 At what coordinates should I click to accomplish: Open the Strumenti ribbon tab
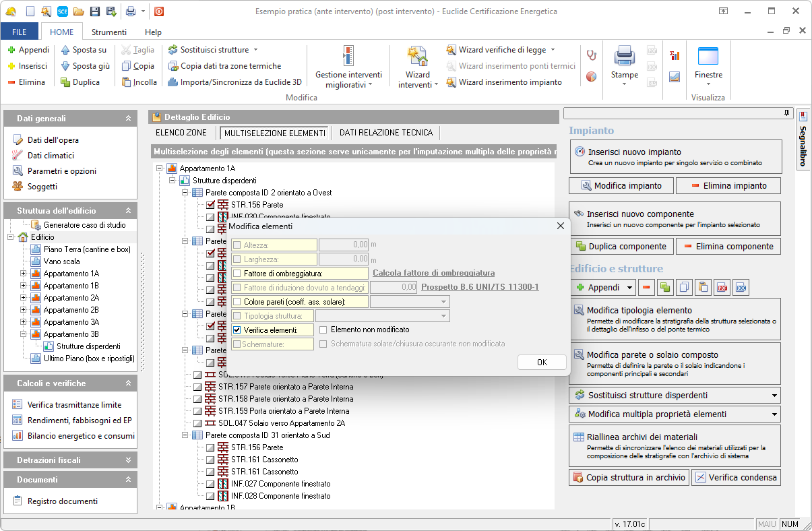(108, 32)
